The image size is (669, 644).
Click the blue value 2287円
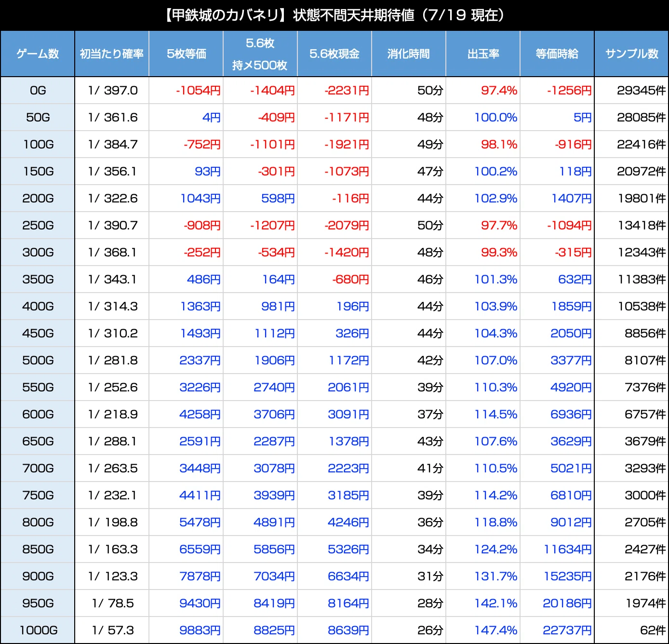tap(274, 441)
